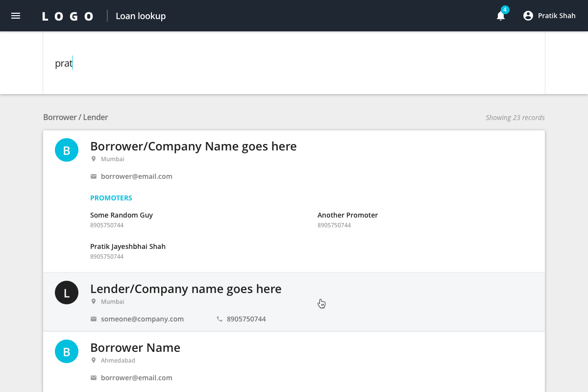Image resolution: width=588 pixels, height=392 pixels.
Task: Click the black L lender avatar
Action: pyautogui.click(x=67, y=293)
